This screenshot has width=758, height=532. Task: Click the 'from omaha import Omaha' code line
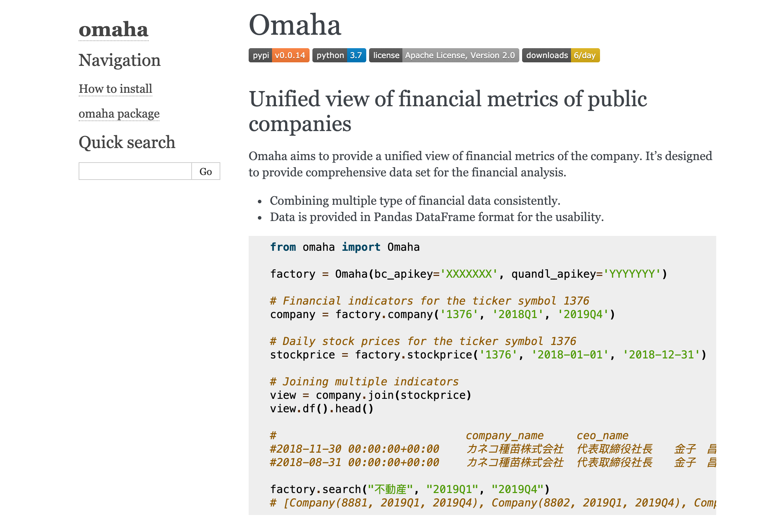coord(345,247)
